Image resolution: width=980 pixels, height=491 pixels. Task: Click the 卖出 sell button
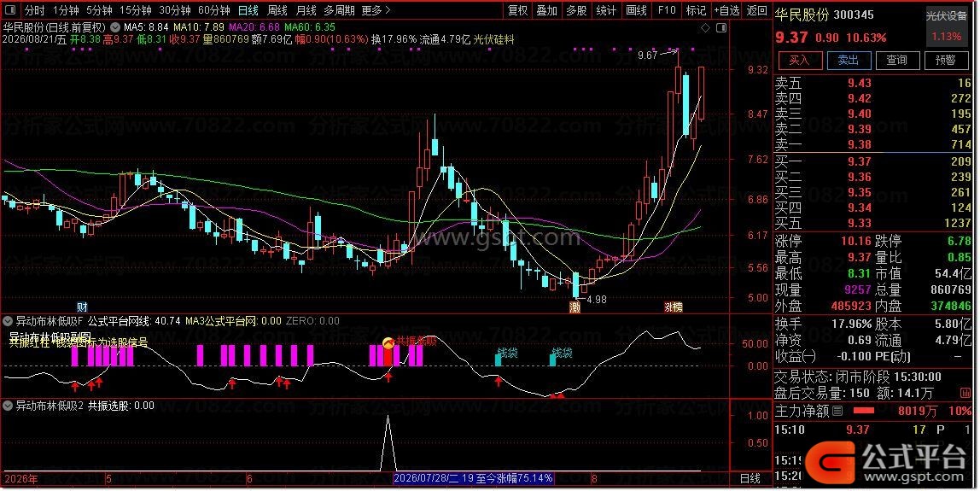point(849,60)
